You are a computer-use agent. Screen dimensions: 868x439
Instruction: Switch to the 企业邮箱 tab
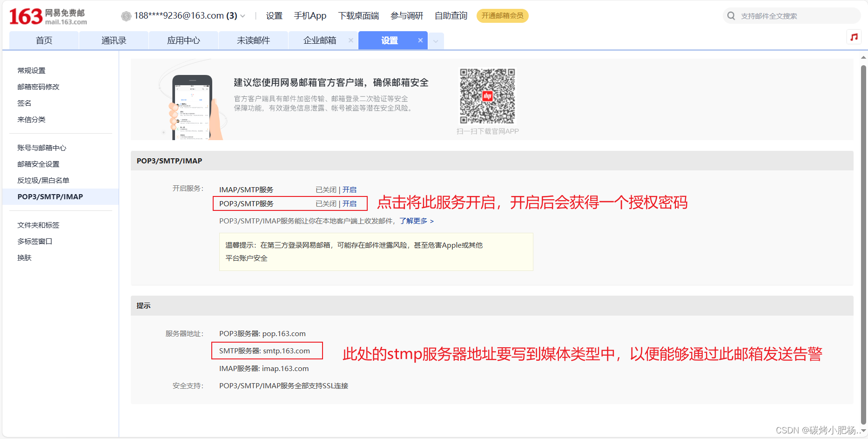[319, 41]
